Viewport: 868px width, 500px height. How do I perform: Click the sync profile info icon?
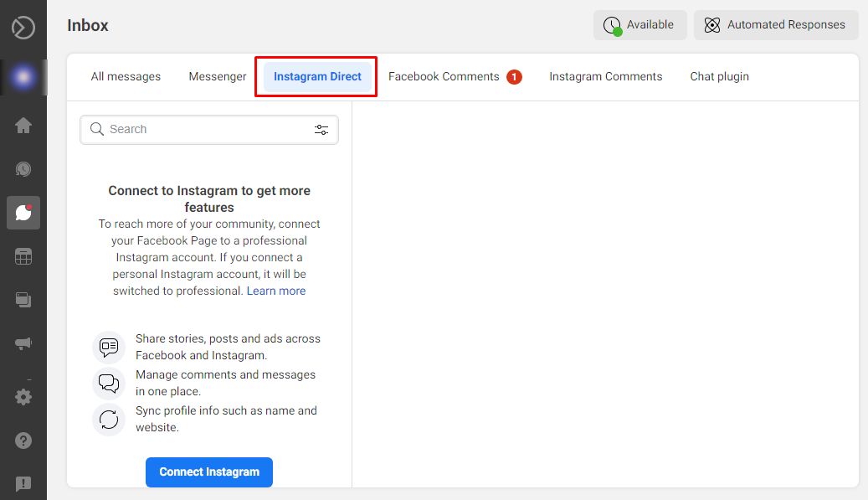[109, 419]
